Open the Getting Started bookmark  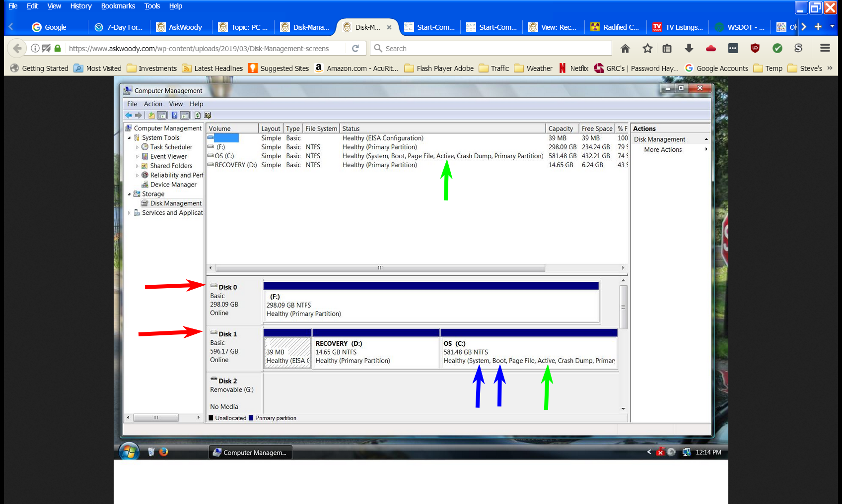pos(40,68)
